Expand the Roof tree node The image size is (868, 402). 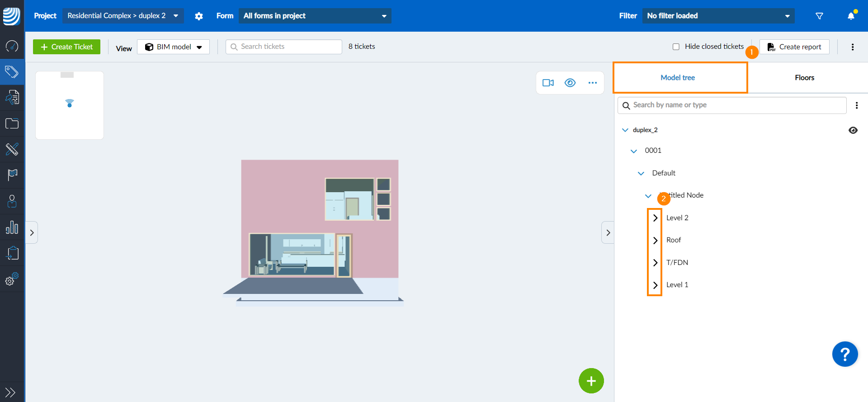click(x=655, y=240)
